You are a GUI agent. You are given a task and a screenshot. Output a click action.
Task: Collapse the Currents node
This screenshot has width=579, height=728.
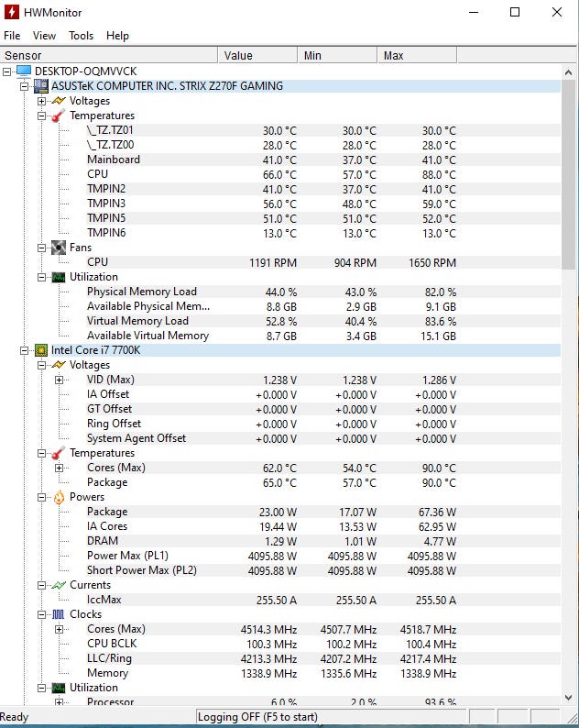pyautogui.click(x=42, y=586)
